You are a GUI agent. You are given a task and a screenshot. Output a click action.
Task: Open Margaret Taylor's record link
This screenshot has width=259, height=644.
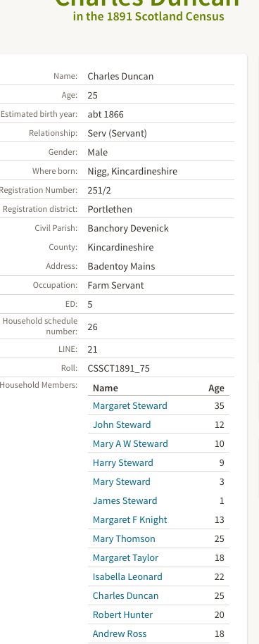point(125,557)
